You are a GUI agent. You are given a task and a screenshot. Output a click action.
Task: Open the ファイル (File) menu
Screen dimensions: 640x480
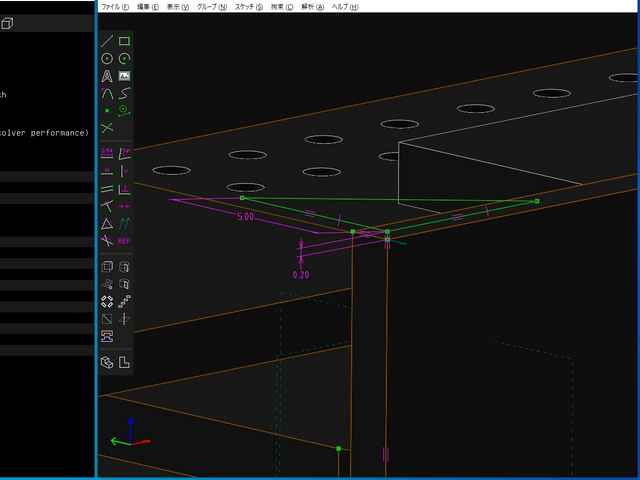coord(115,6)
